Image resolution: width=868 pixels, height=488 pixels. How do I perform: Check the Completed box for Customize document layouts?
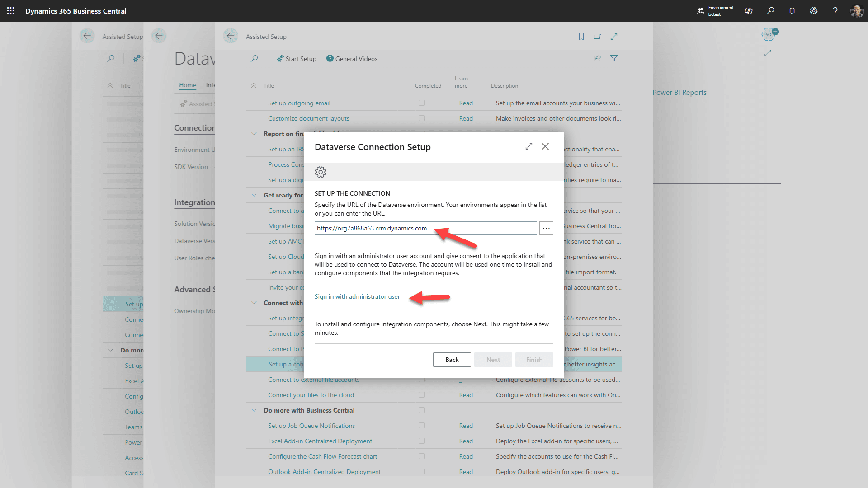[422, 118]
